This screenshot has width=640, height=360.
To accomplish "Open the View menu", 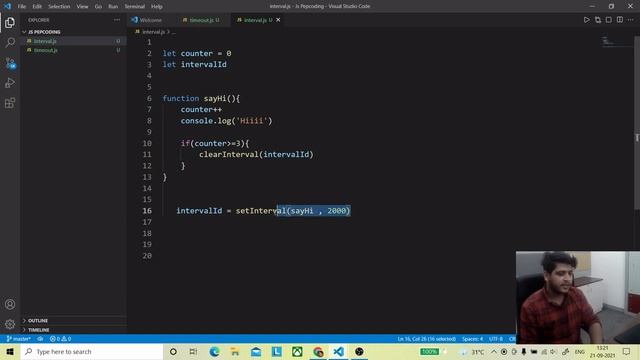I will point(82,6).
